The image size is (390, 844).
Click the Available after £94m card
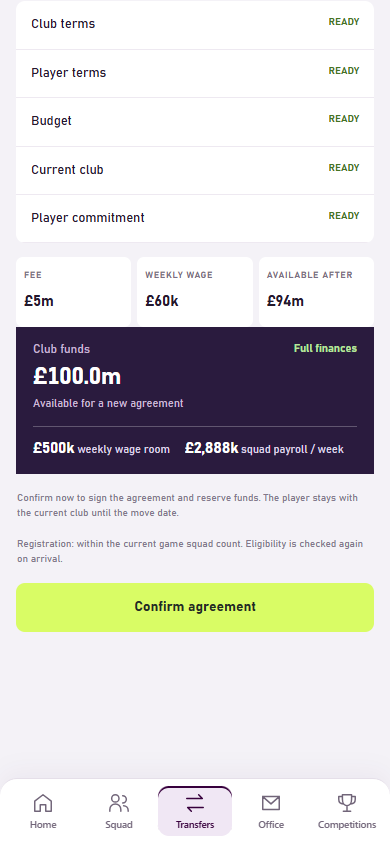tap(316, 291)
